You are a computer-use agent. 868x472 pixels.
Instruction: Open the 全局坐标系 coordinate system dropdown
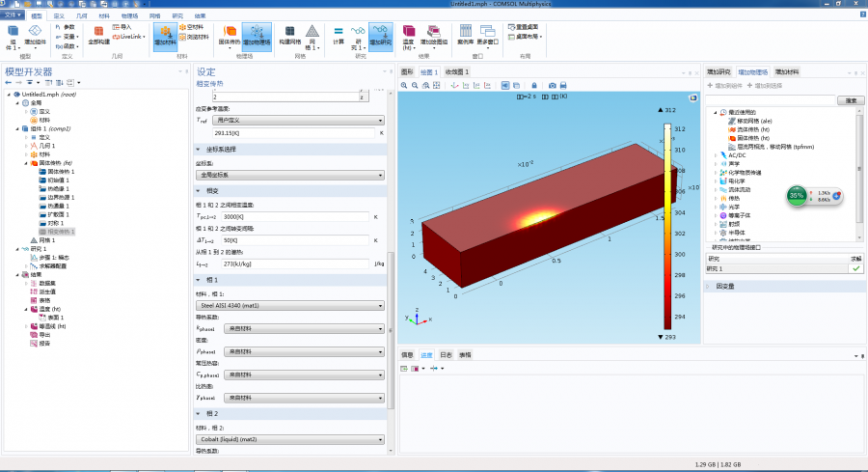coord(290,175)
